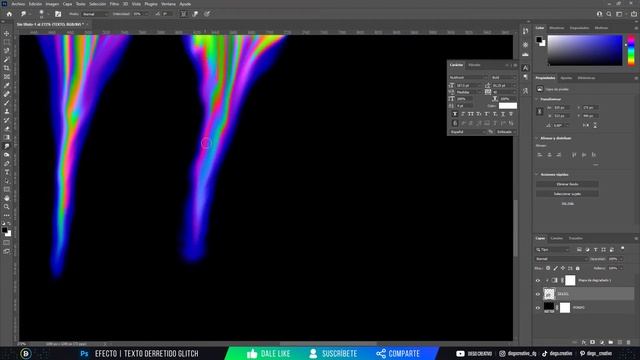Toggle lock position icon
This screenshot has height=360, width=640.
pos(563,268)
